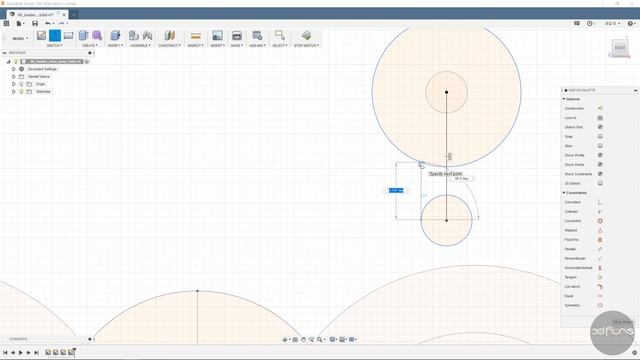Jump to timeline end button
640x360 pixels.
36,353
